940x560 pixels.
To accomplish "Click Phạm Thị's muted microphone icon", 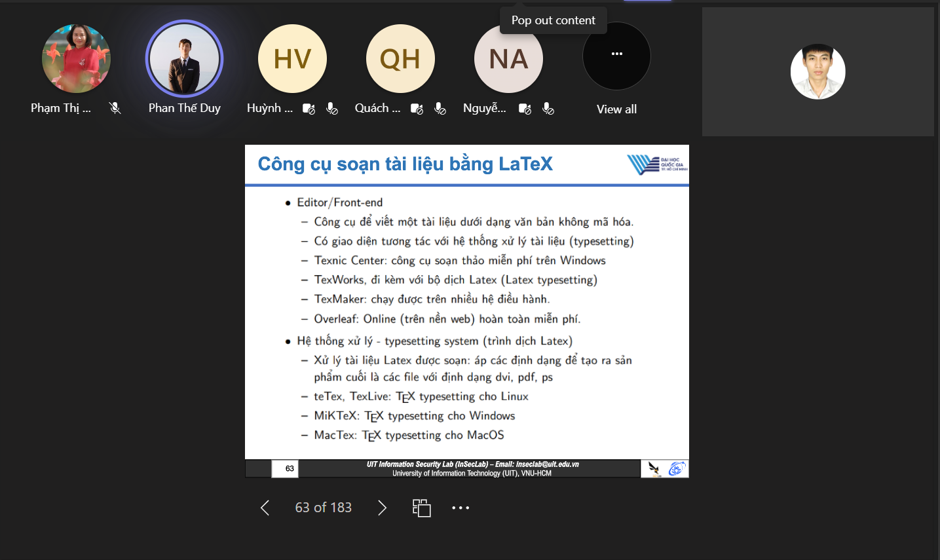I will pos(115,107).
